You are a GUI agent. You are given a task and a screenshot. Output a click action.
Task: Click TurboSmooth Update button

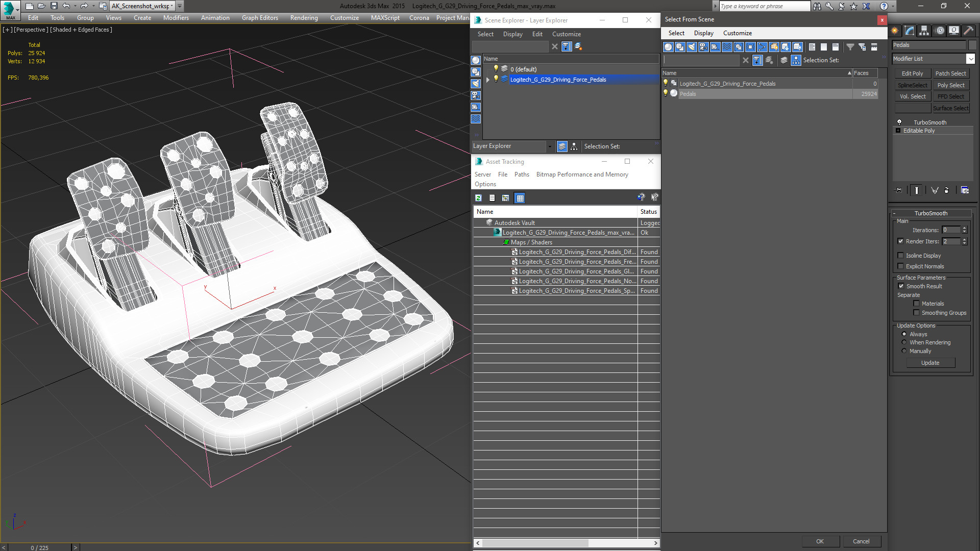point(930,363)
